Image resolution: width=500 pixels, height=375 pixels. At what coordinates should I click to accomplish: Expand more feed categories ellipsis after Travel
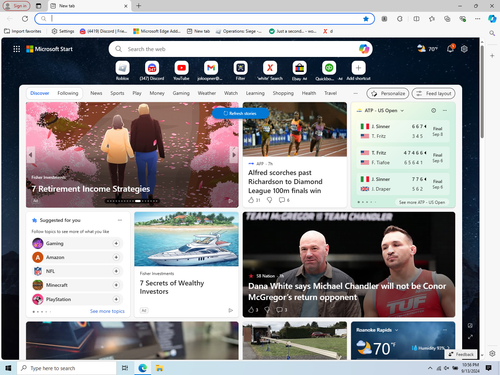pos(355,93)
